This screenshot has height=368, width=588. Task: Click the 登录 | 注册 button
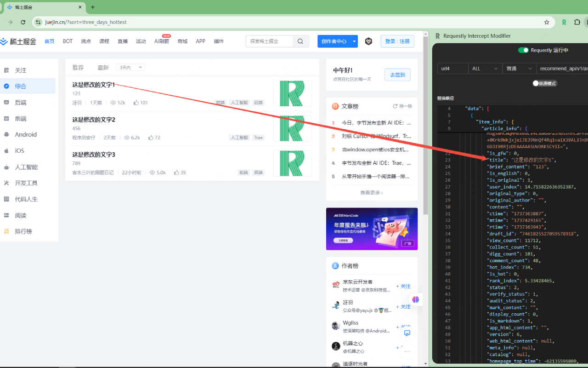coord(397,41)
